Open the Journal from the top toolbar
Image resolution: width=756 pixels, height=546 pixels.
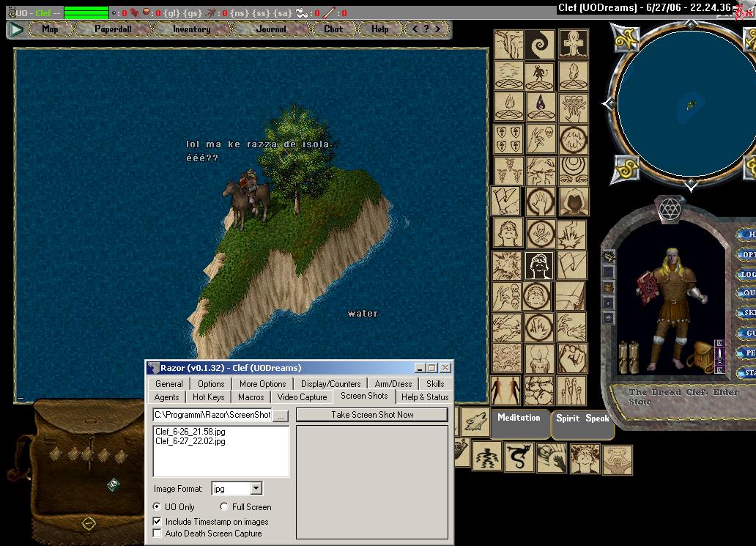(270, 29)
